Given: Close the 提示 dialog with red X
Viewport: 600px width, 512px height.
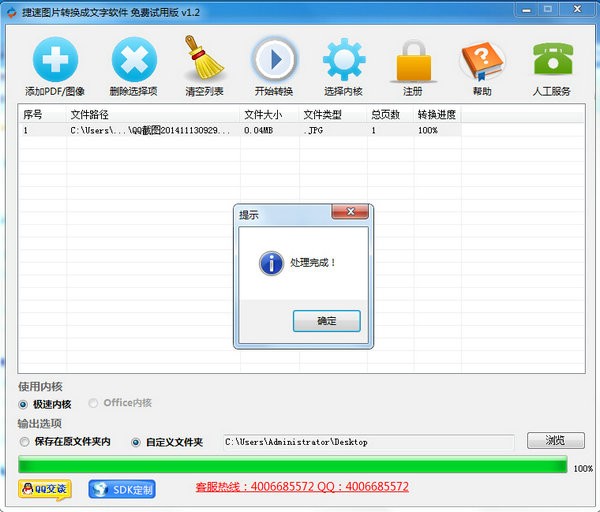Looking at the screenshot, I should tap(350, 211).
